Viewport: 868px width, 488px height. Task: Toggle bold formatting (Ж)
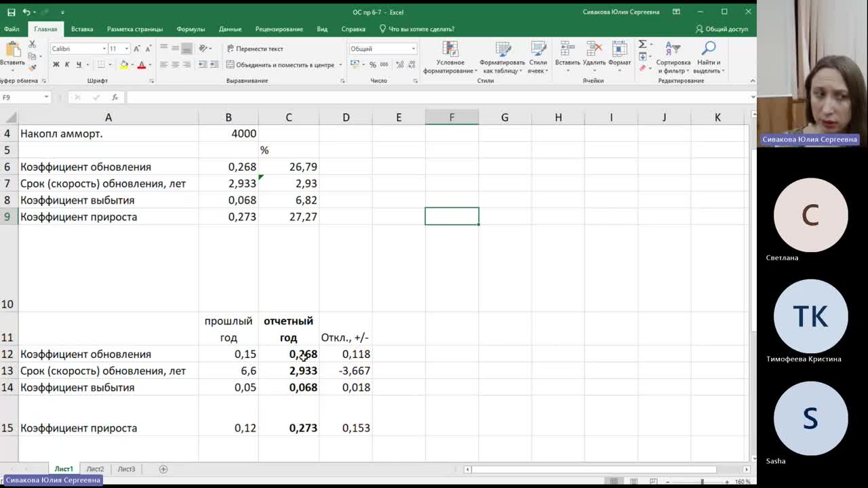pos(56,65)
